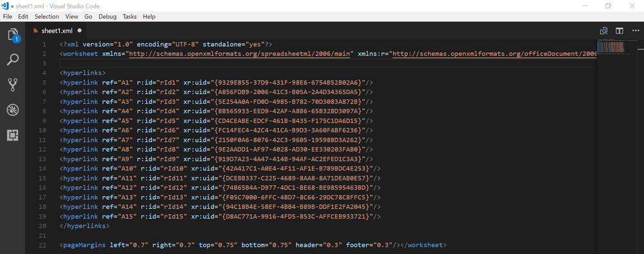The image size is (644, 254).
Task: Open the Help menu
Action: pyautogui.click(x=149, y=17)
